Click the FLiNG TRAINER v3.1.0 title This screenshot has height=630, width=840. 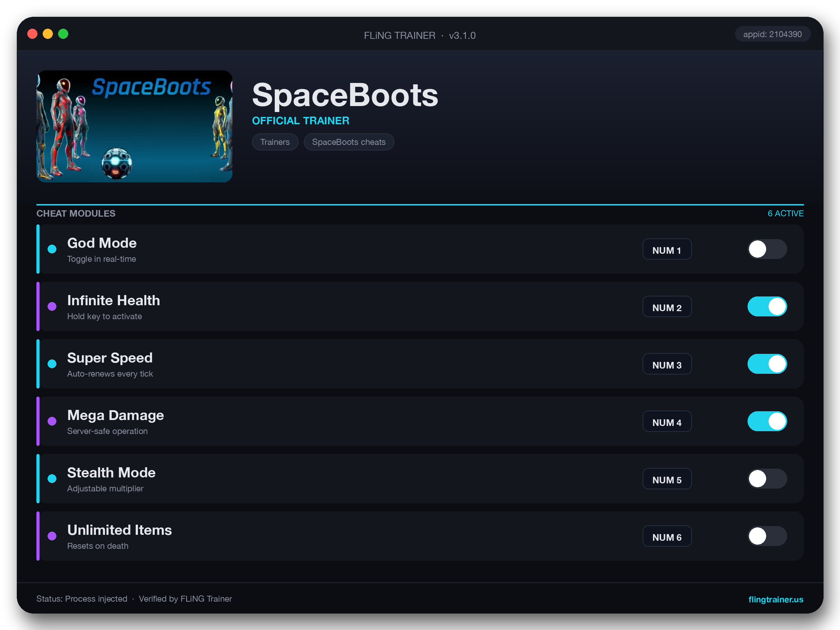pyautogui.click(x=420, y=35)
